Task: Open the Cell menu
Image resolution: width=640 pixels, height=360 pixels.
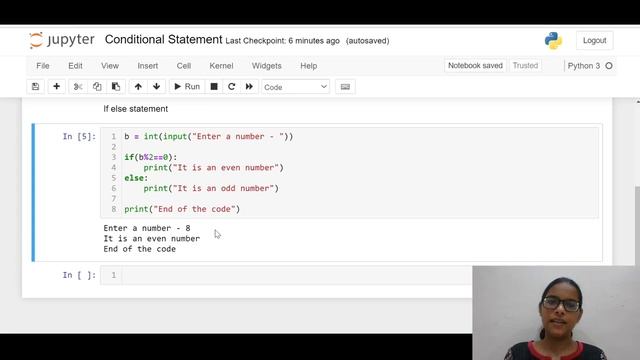Action: (184, 66)
